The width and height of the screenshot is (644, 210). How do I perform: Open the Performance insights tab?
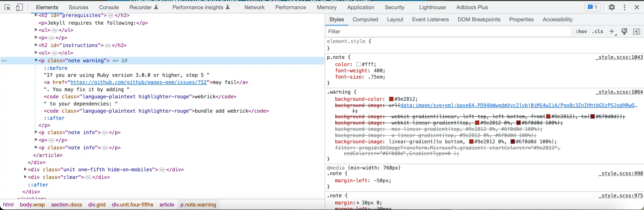point(201,7)
